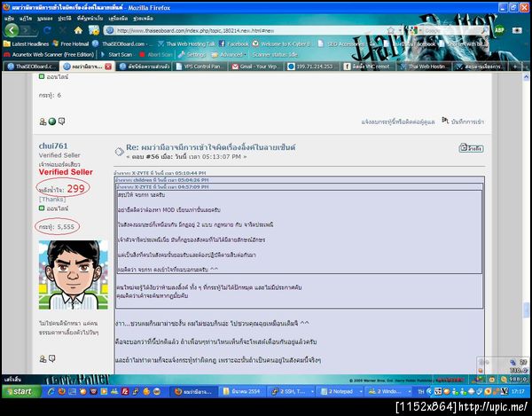Launch Firefox from quick launch bar
532x416 pixels.
point(62,391)
